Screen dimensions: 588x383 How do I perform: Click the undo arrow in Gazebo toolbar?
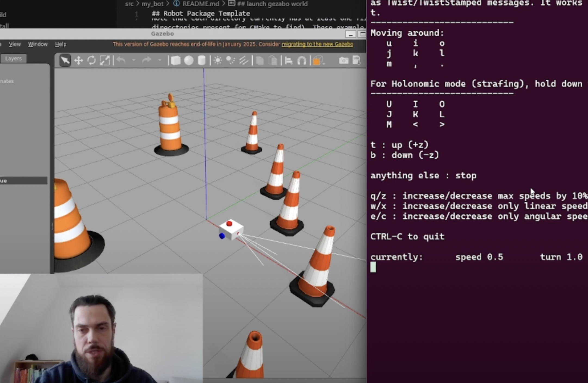121,60
